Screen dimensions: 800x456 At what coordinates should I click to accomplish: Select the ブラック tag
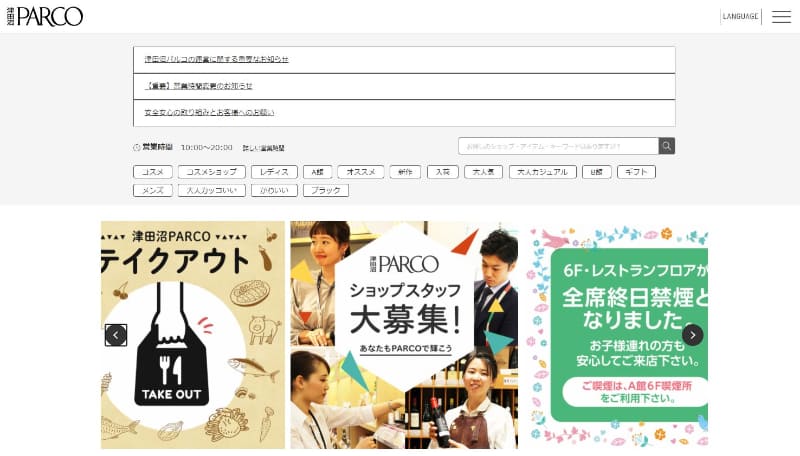[326, 190]
